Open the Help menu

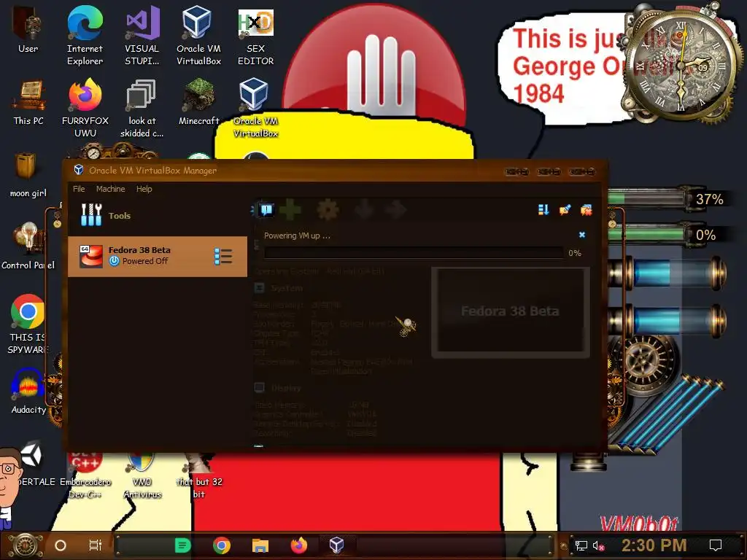tap(144, 189)
